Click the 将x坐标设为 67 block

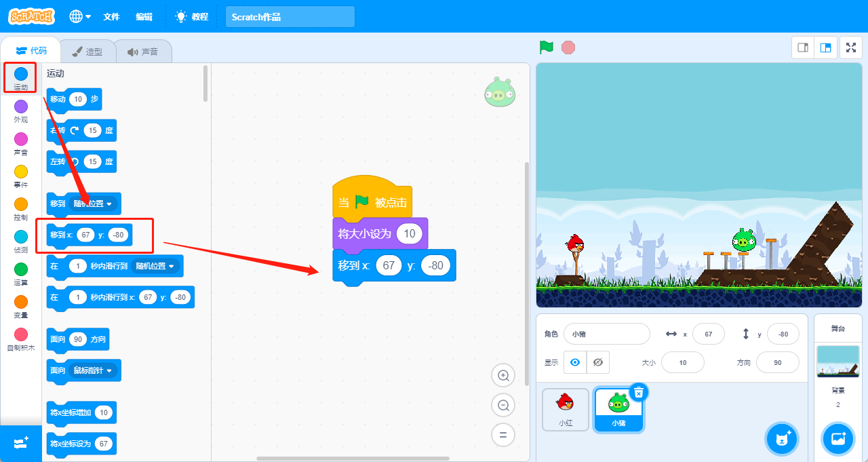(81, 444)
